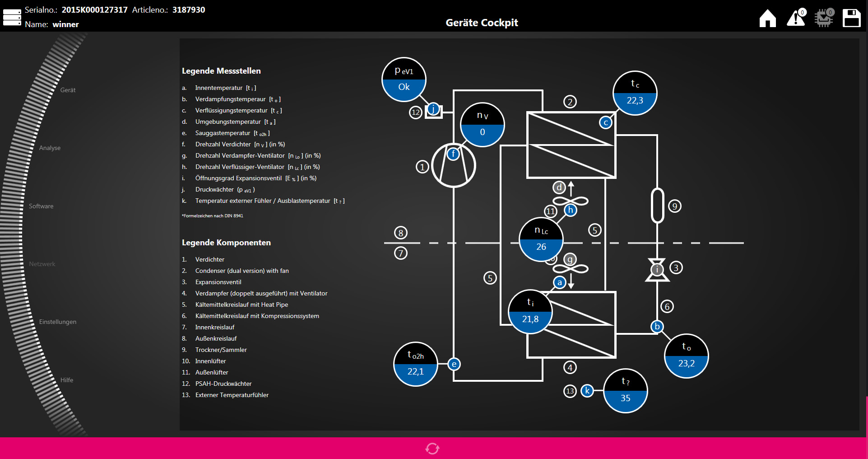Click component entry 'Externer Temperaturfühler'
This screenshot has width=868, height=459.
[232, 395]
